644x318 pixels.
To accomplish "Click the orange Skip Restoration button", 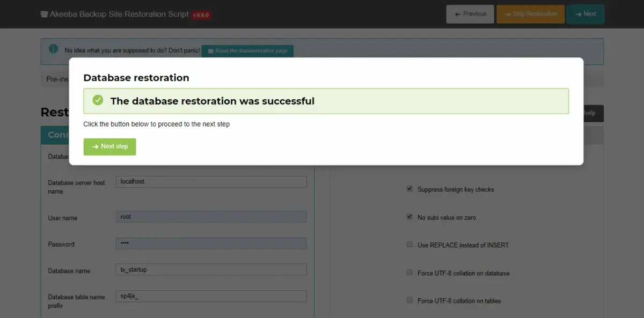I will pos(530,14).
